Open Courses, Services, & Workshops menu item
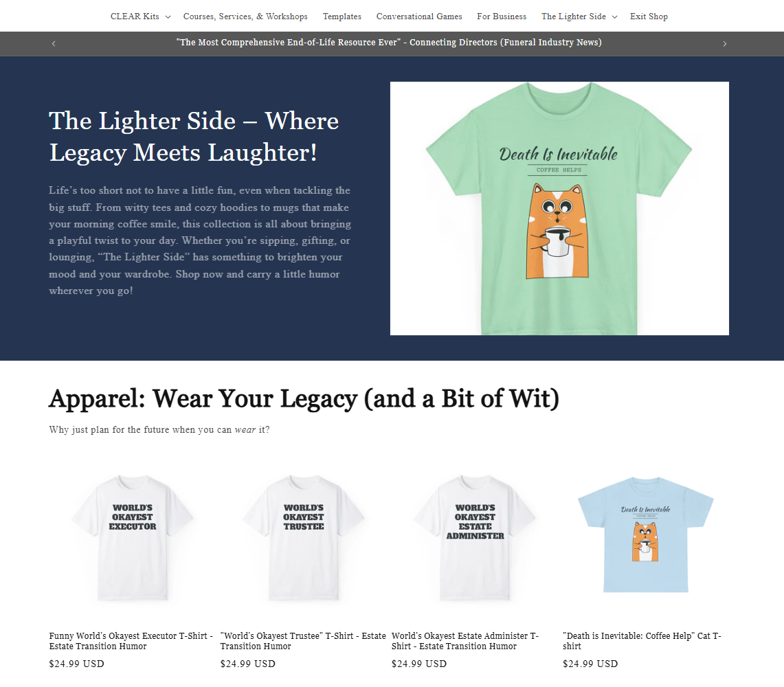This screenshot has width=784, height=687. 245,16
